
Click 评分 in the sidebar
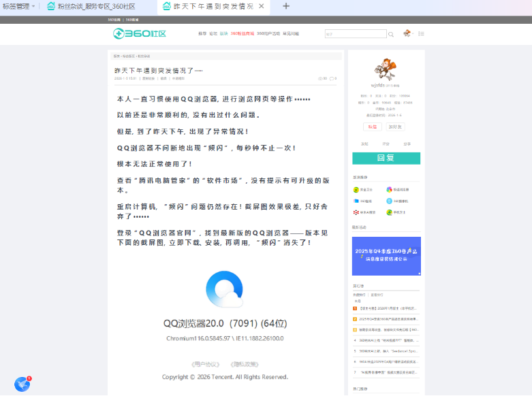[386, 144]
